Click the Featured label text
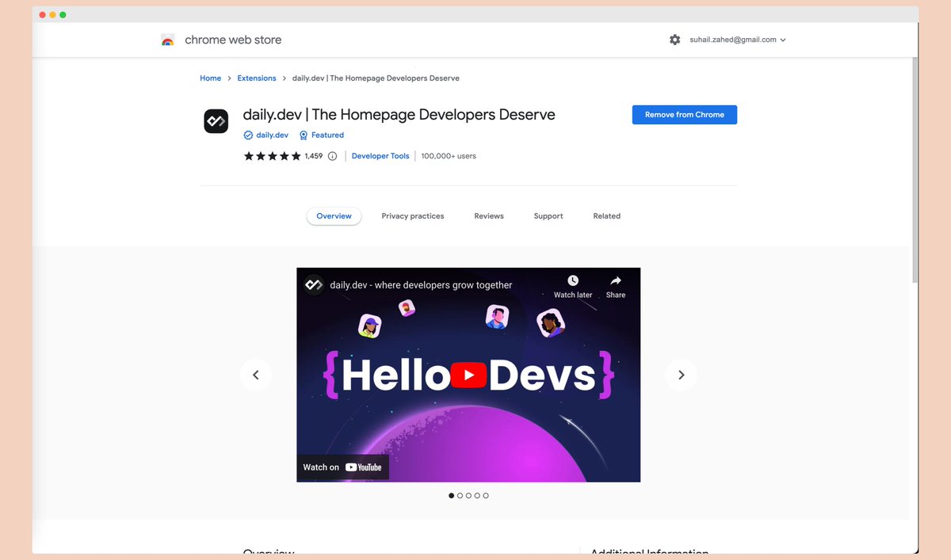Screen dimensions: 951x560 click(327, 135)
